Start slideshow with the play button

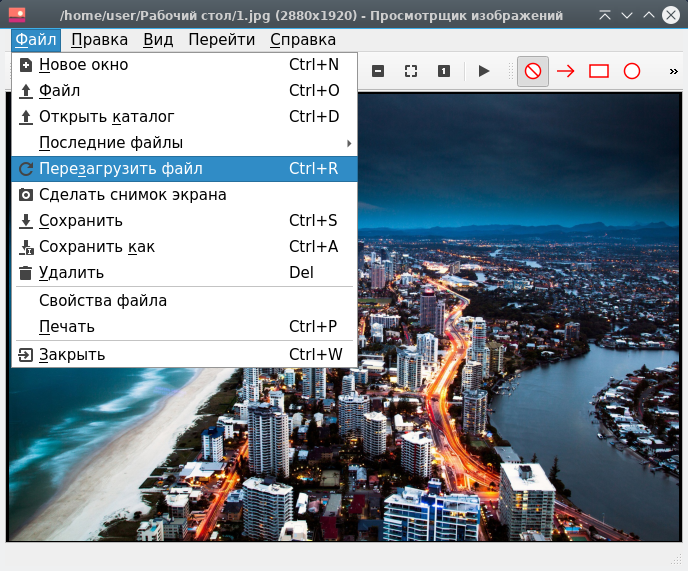click(x=484, y=71)
